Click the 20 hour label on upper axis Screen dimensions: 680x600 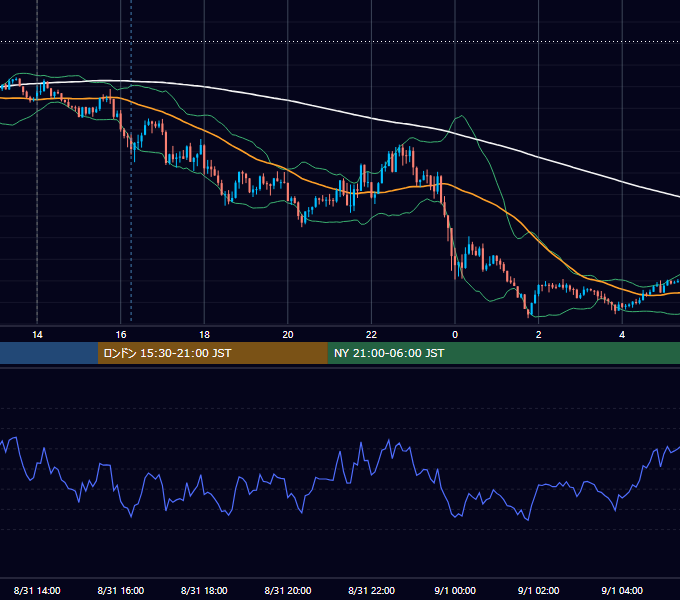click(x=288, y=335)
